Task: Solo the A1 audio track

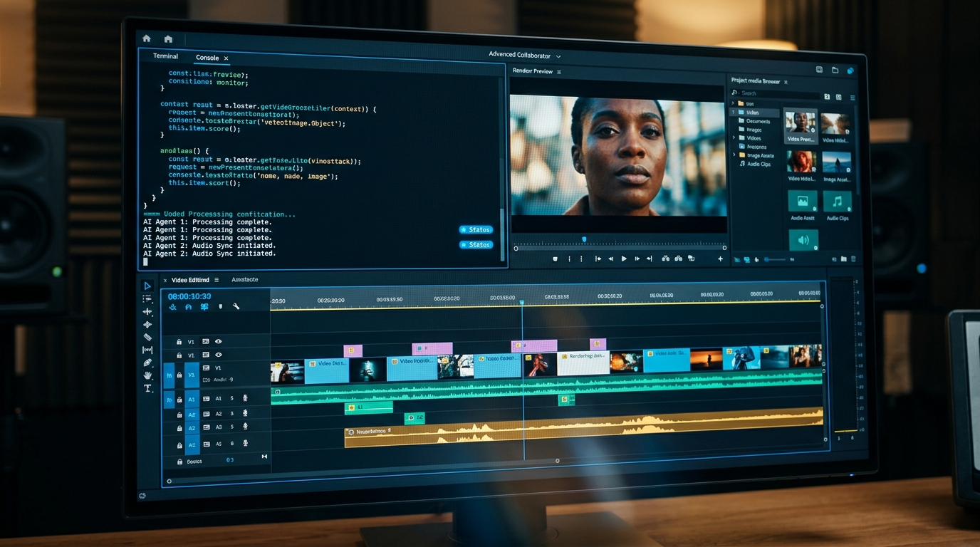Action: 231,398
